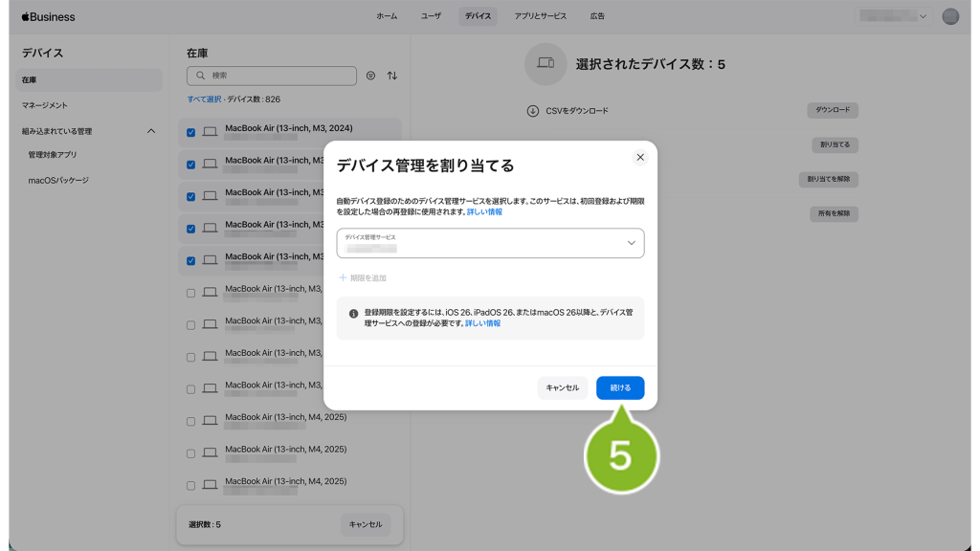Click the sort arrows icon

[x=392, y=76]
